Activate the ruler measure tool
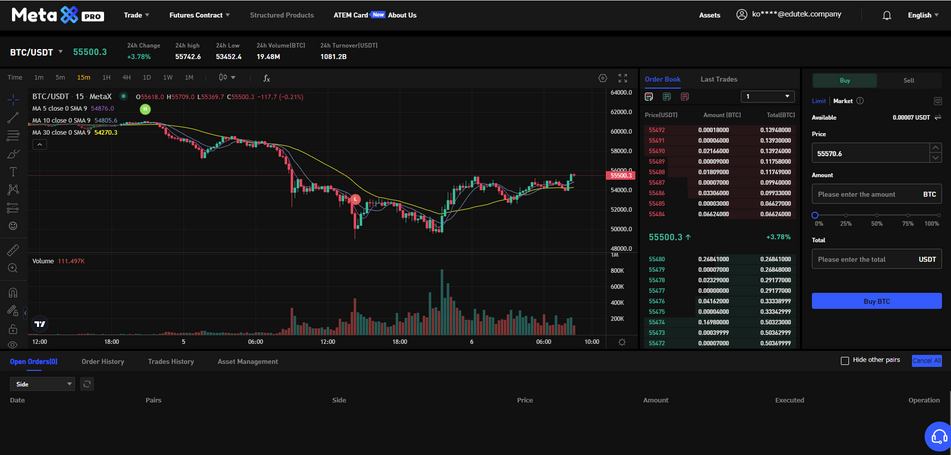Viewport: 951px width, 455px height. click(x=13, y=249)
